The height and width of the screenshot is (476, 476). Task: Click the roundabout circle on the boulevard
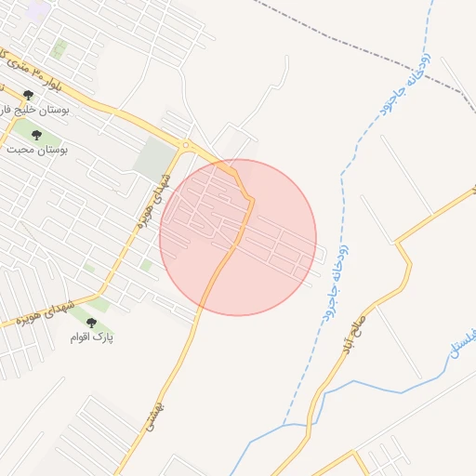click(186, 145)
